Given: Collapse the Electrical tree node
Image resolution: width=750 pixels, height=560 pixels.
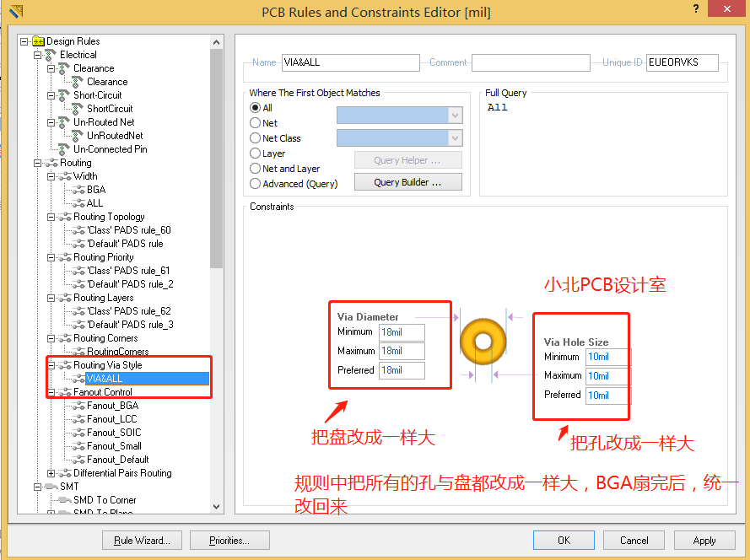Looking at the screenshot, I should (37, 55).
